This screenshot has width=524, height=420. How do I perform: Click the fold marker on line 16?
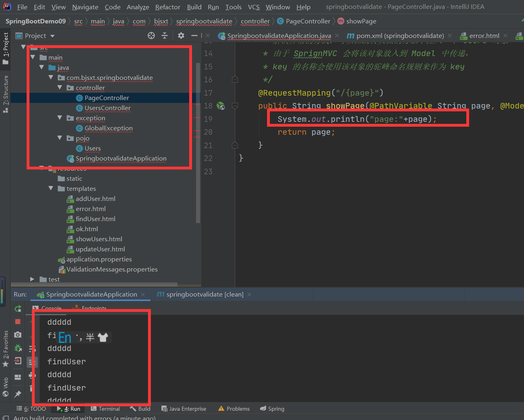(235, 79)
